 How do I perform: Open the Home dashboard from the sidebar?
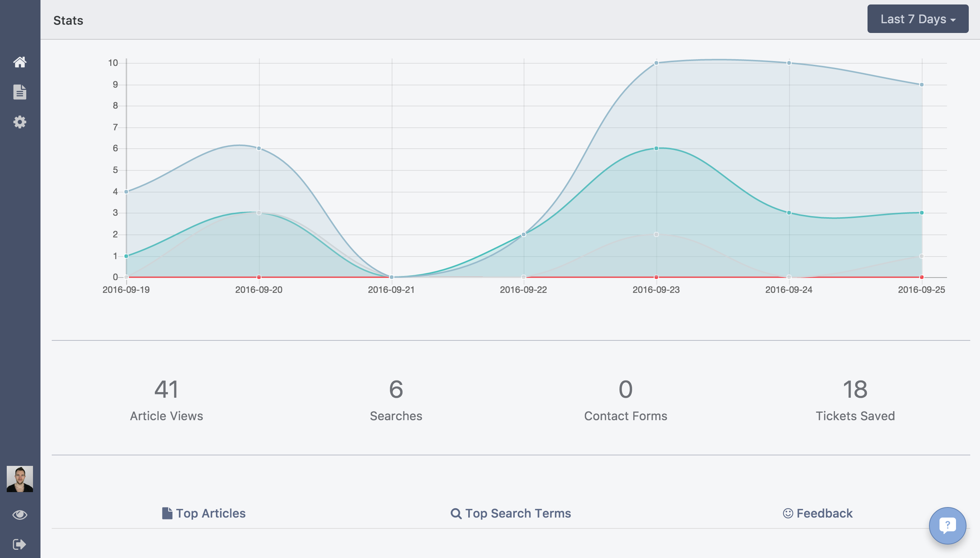(x=19, y=62)
